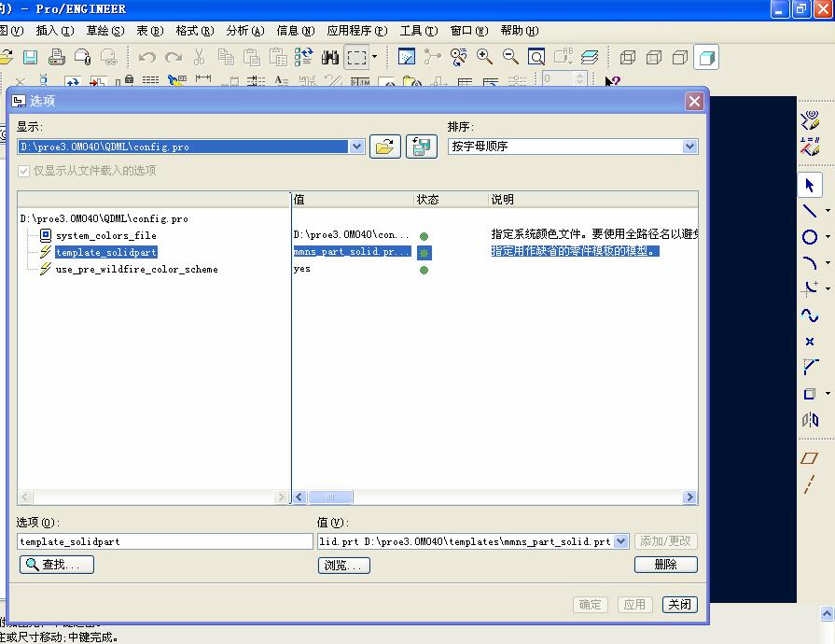Click the save configuration copy icon
Screen dimensions: 835x644
point(422,147)
